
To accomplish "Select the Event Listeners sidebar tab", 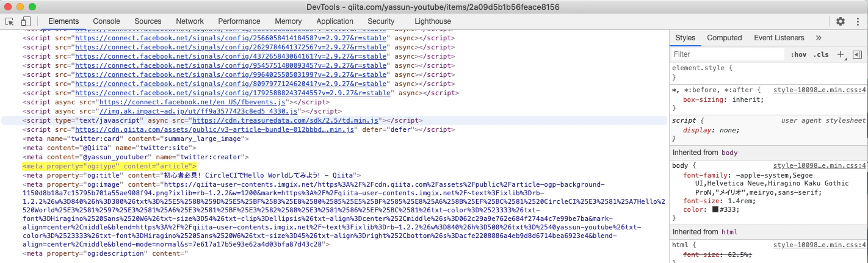I will click(779, 38).
